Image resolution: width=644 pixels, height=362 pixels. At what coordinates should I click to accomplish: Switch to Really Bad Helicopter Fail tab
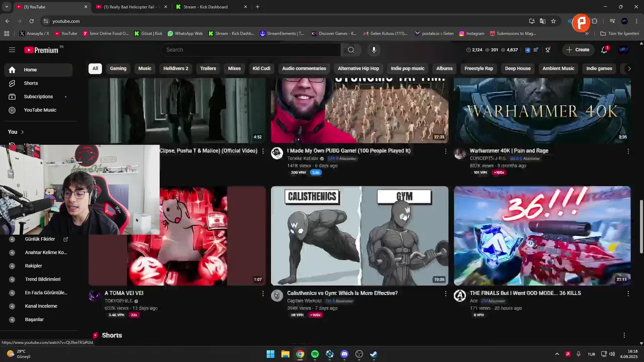pos(132,7)
